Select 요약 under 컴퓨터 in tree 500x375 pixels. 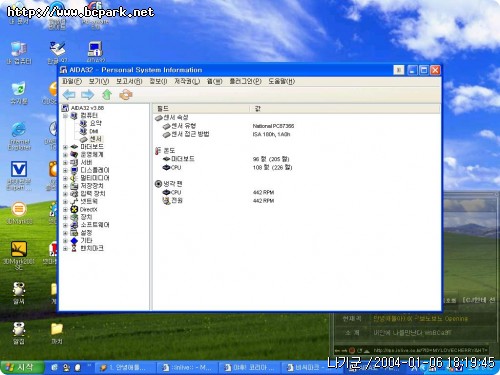coord(96,123)
